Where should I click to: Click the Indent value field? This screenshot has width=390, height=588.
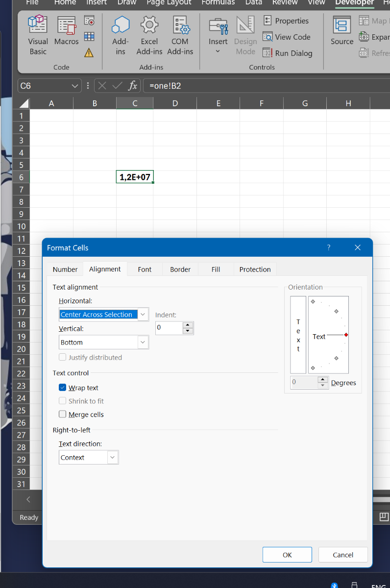pyautogui.click(x=169, y=328)
